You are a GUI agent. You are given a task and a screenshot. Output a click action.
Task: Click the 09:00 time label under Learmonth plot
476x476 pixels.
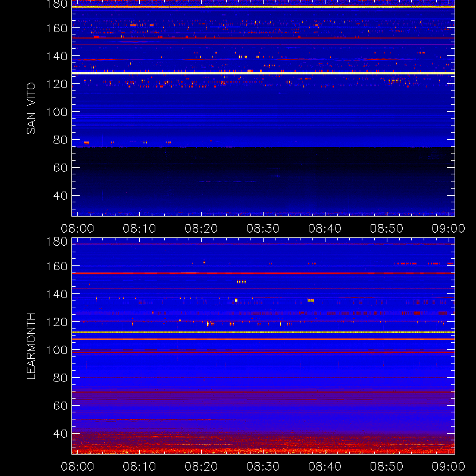click(449, 466)
